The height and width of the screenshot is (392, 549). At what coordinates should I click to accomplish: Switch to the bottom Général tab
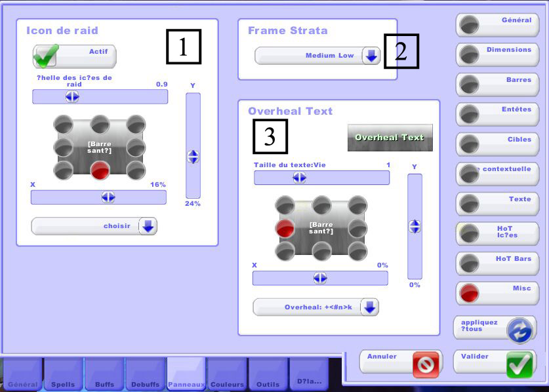tap(23, 374)
